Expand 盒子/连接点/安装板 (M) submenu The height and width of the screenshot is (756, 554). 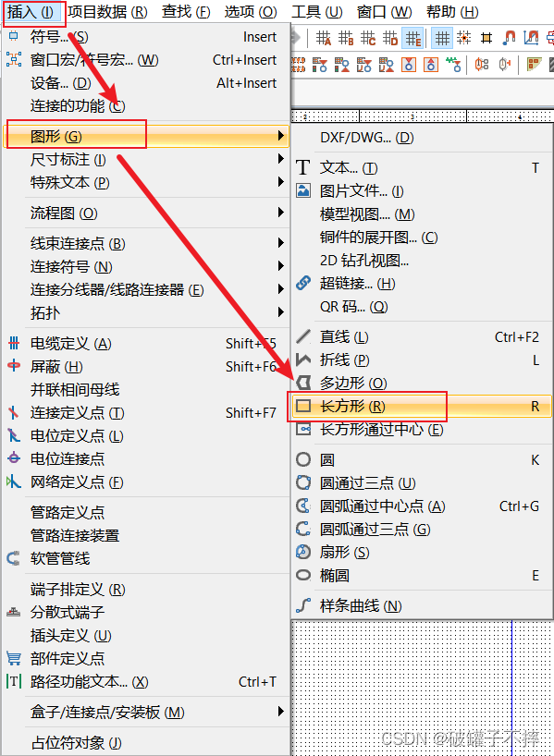tap(146, 713)
